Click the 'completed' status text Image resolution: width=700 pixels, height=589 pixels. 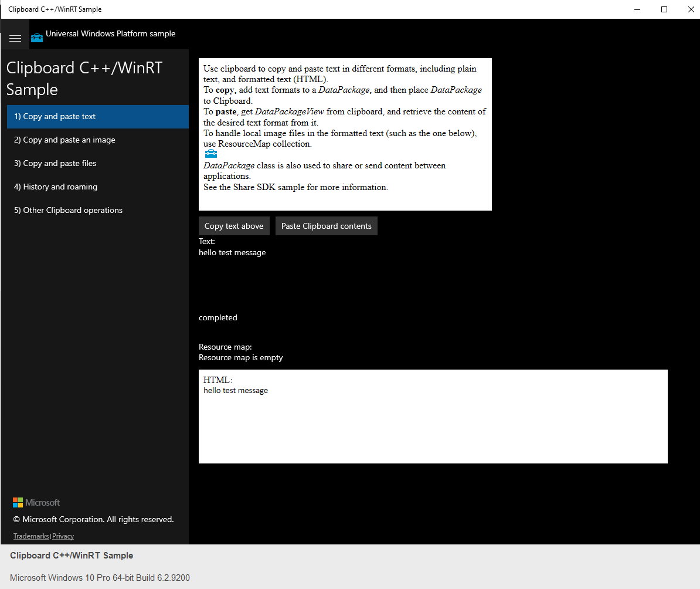pyautogui.click(x=218, y=317)
